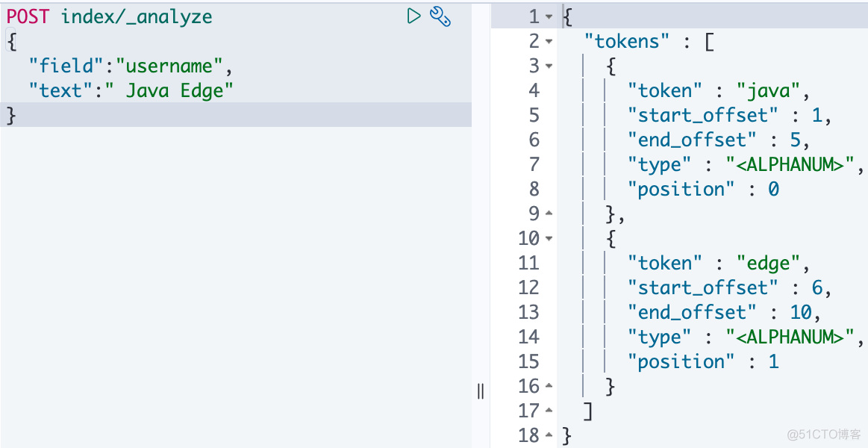
Task: Click the fold-end marker at line 16
Action: pyautogui.click(x=549, y=387)
